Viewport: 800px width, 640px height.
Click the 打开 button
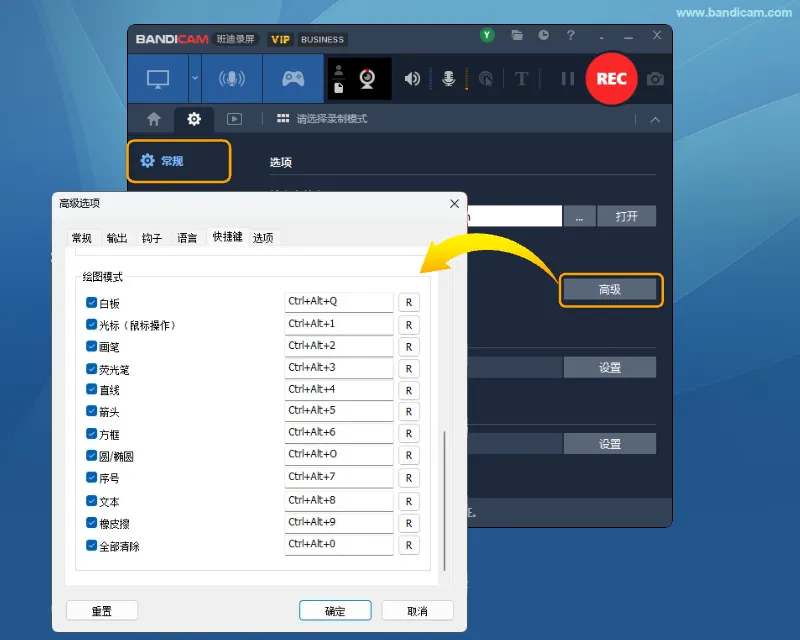pyautogui.click(x=627, y=216)
